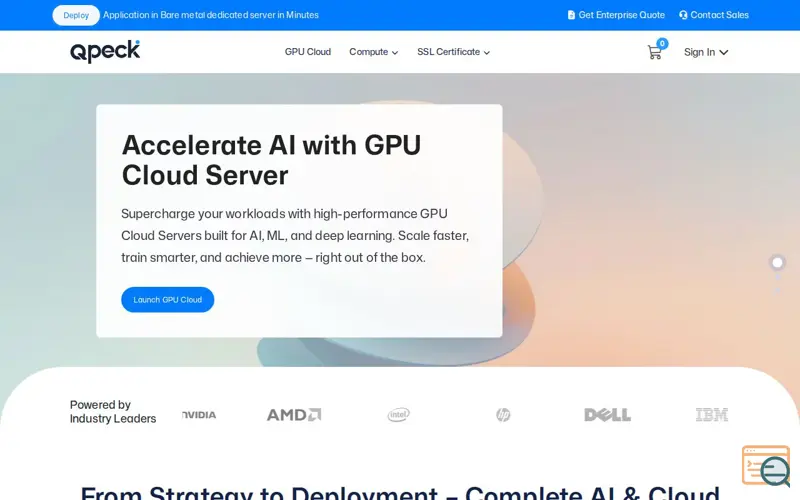Screen dimensions: 800x500
Task: Select the first active slider dot
Action: pos(777,262)
